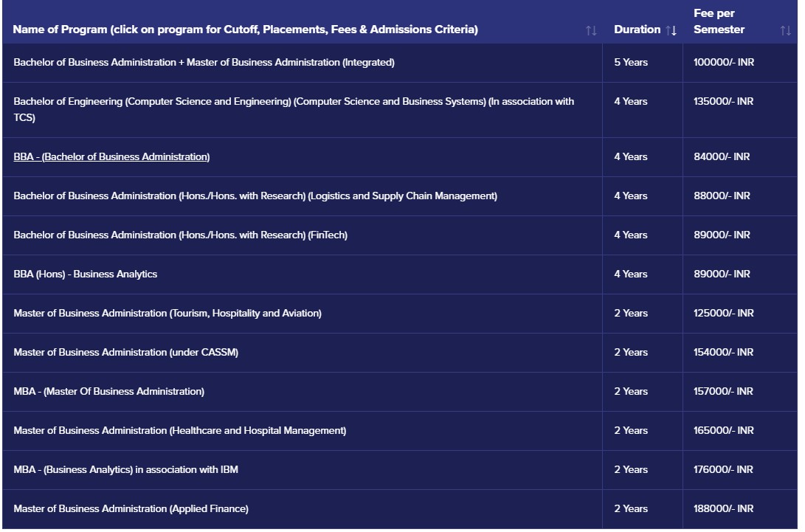Open the BBA FinTech program
The image size is (805, 532).
[x=180, y=235]
